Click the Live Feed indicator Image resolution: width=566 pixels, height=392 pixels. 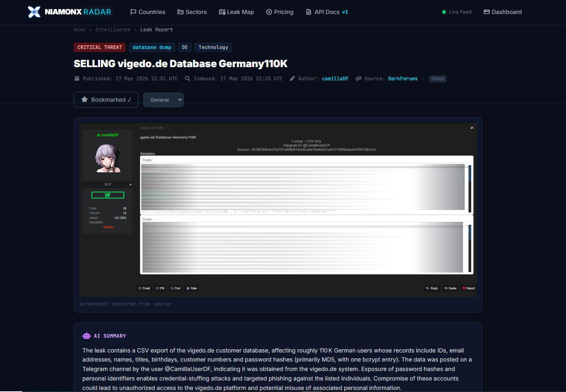[456, 12]
